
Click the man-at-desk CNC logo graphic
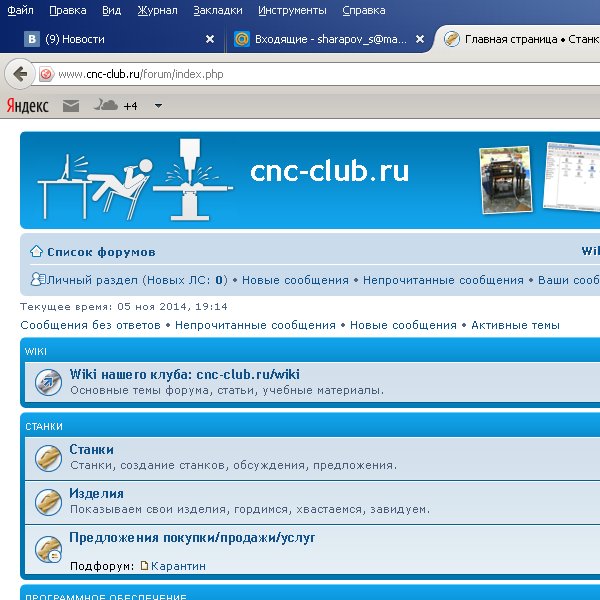(135, 179)
